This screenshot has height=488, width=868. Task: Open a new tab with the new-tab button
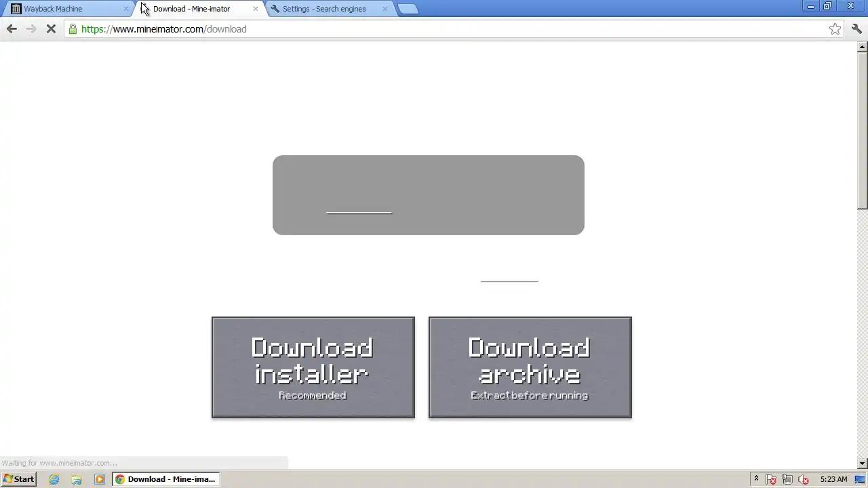pos(408,9)
